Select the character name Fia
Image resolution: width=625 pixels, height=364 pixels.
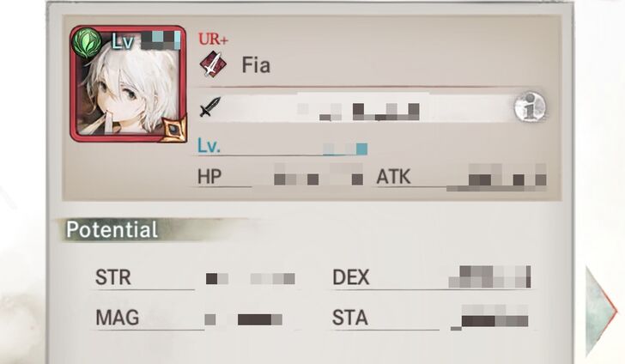click(257, 65)
